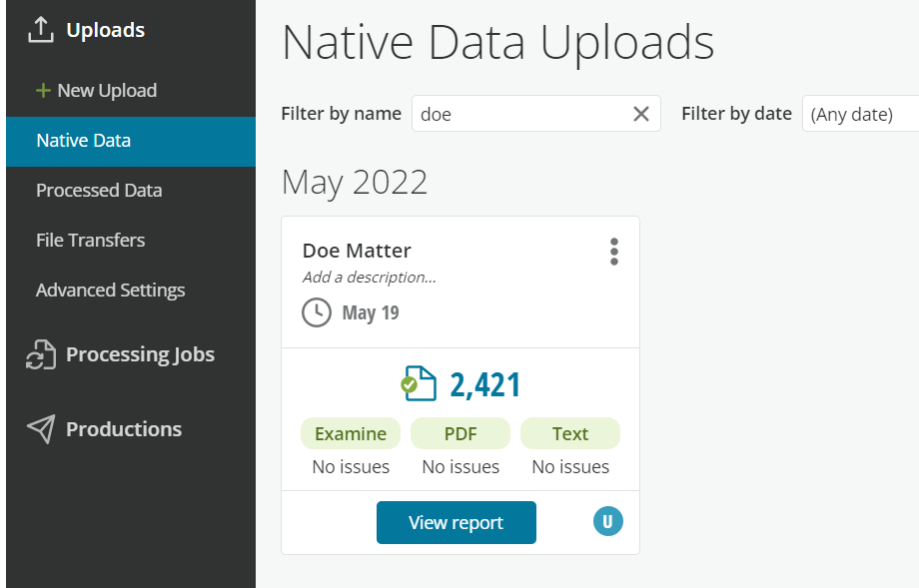Open File Transfers from the sidebar
919x588 pixels.
point(90,241)
